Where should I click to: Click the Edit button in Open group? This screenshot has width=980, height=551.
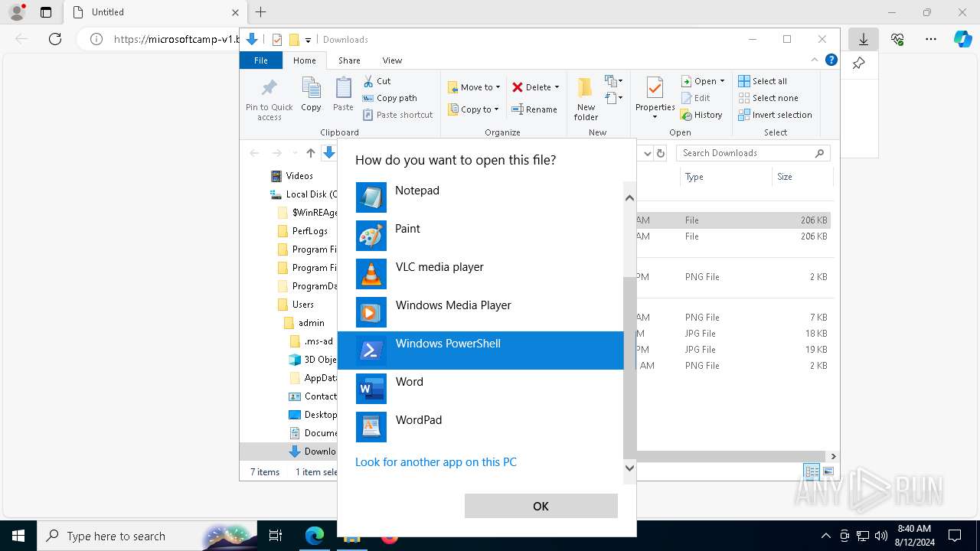point(695,98)
